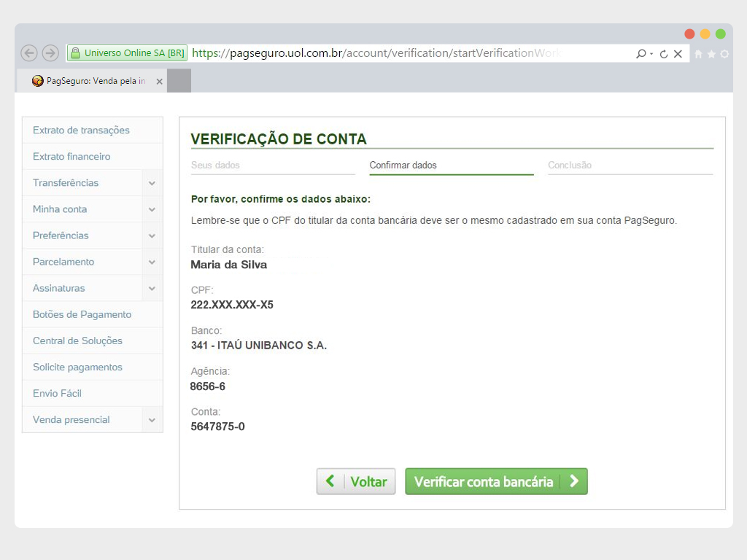747x560 pixels.
Task: Click the conta number 5647875-0
Action: (217, 427)
